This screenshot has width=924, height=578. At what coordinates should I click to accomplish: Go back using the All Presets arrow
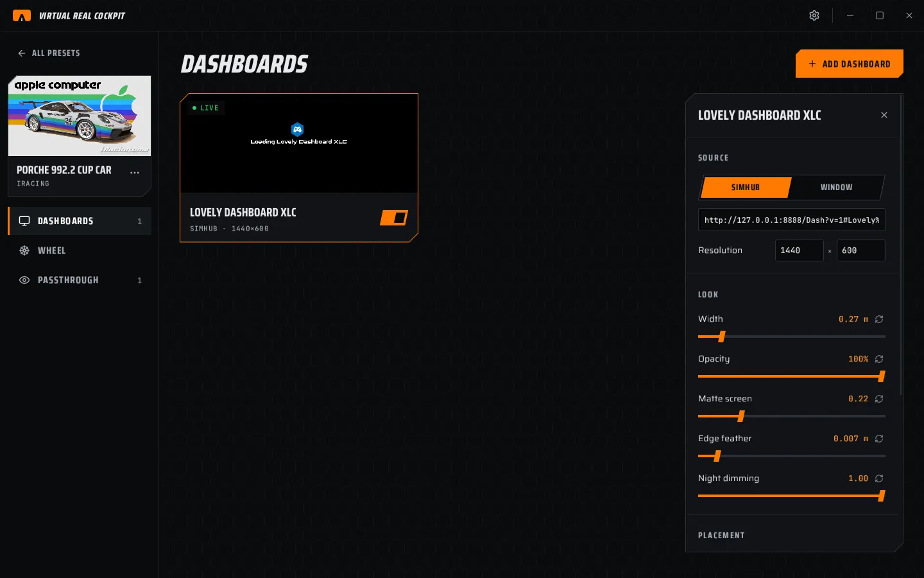point(22,53)
